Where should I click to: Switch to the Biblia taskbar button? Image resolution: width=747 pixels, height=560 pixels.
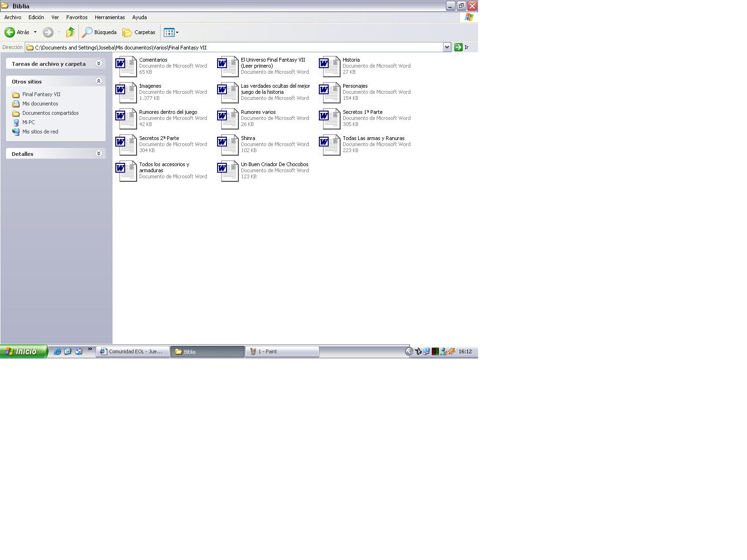tap(207, 351)
